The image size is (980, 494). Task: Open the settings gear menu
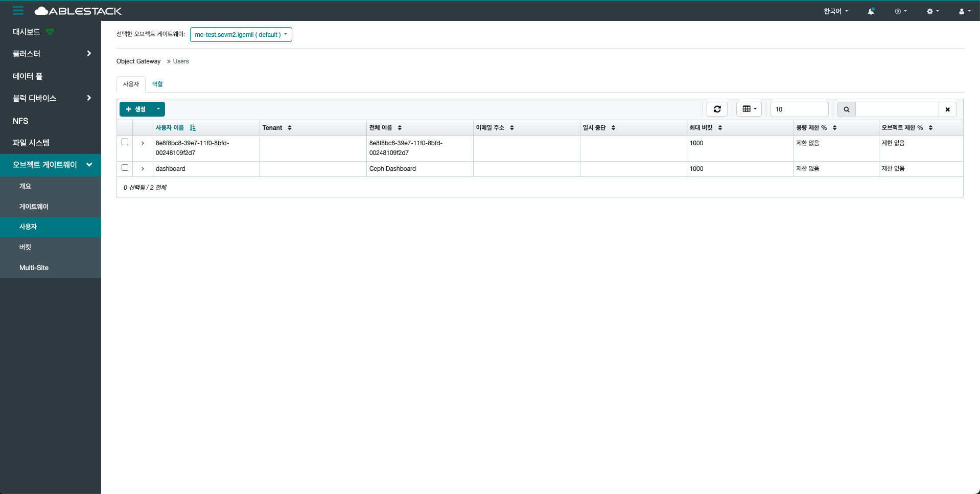coord(932,11)
